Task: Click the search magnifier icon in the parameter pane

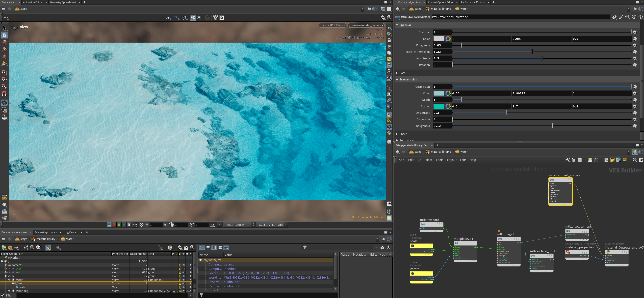Action: (x=628, y=17)
